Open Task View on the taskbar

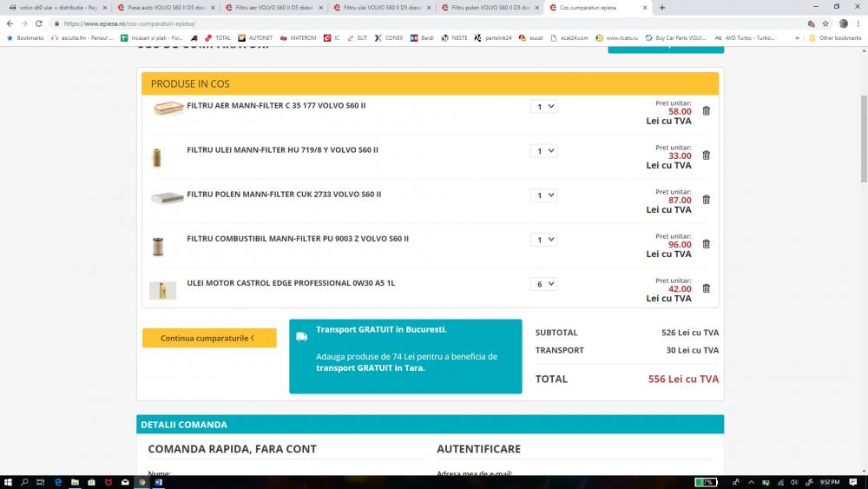coord(41,482)
